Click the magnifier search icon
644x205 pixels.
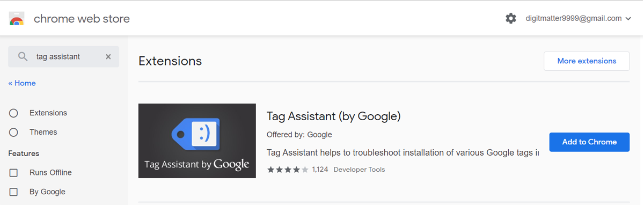coord(23,56)
